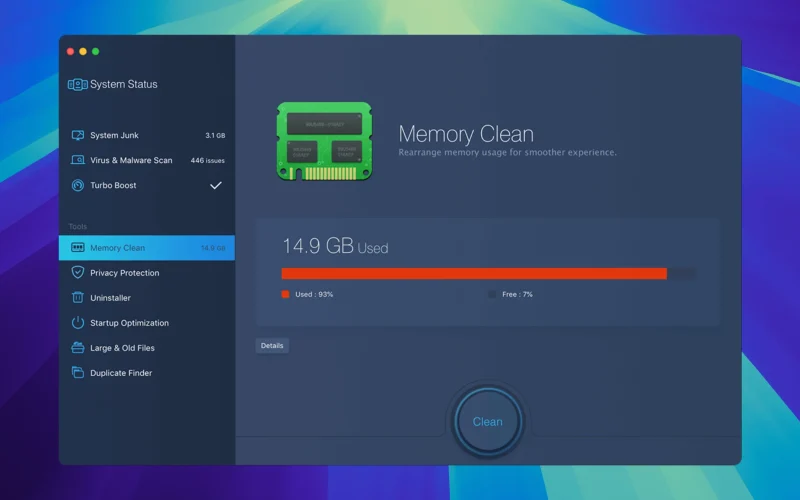Click the "Used : 93%" label
The height and width of the screenshot is (500, 800).
point(314,294)
